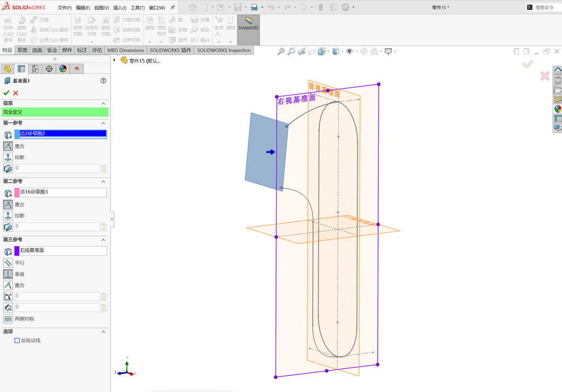Open Hide/Show Items eye icon
Screen dimensions: 562x392
pos(350,52)
